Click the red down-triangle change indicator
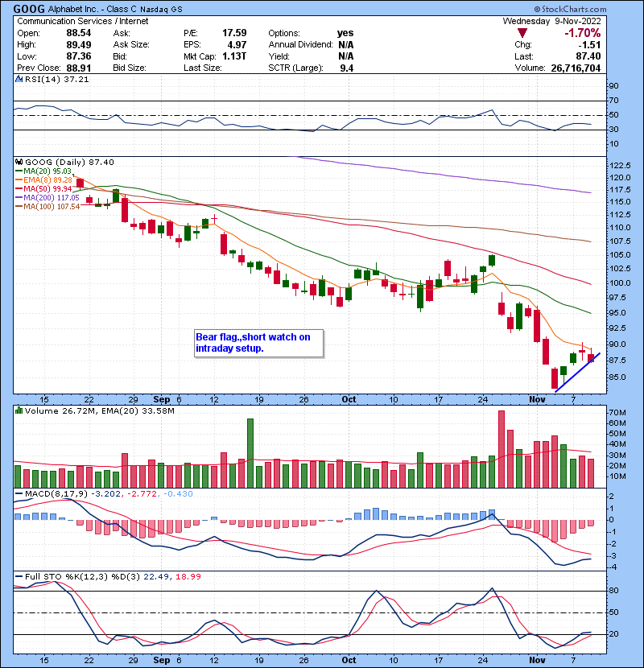This screenshot has height=668, width=644. [x=522, y=33]
